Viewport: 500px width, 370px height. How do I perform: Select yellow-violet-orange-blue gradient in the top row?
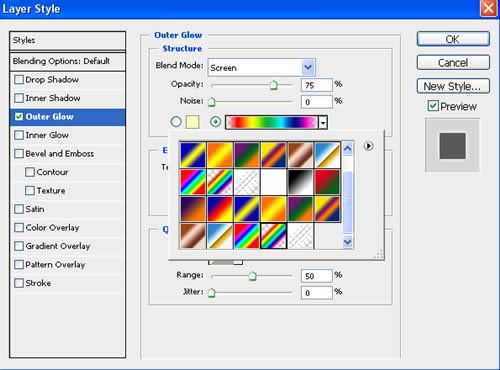pos(273,155)
